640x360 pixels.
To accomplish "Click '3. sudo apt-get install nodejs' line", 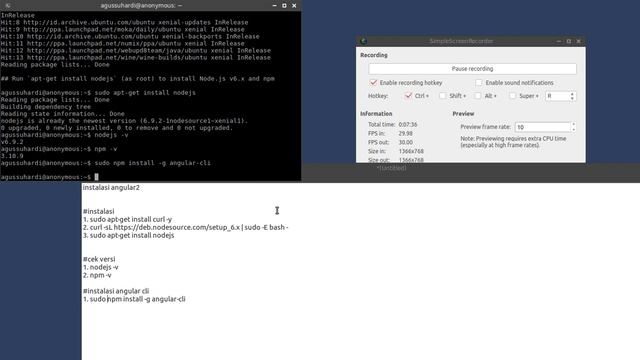I will pyautogui.click(x=129, y=235).
